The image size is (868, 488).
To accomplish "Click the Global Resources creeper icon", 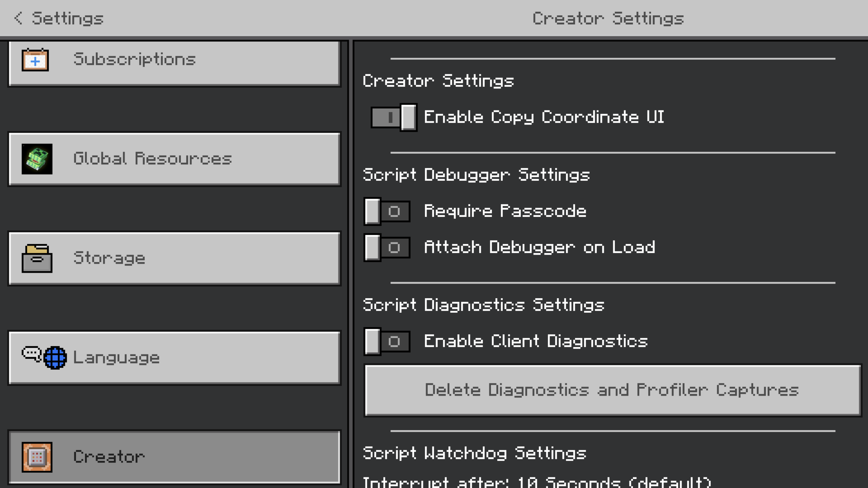I will point(37,159).
